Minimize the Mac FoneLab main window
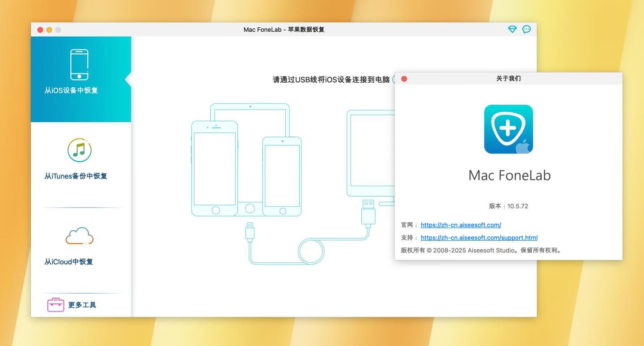 point(49,30)
